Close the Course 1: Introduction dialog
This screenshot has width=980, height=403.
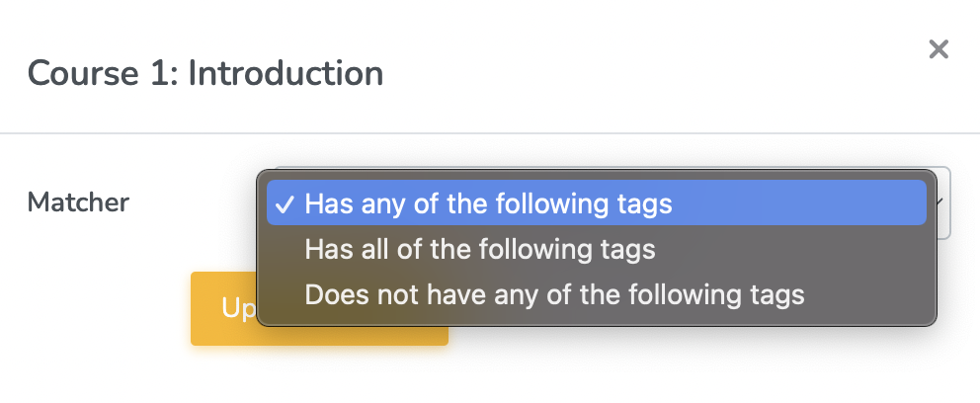pos(938,49)
